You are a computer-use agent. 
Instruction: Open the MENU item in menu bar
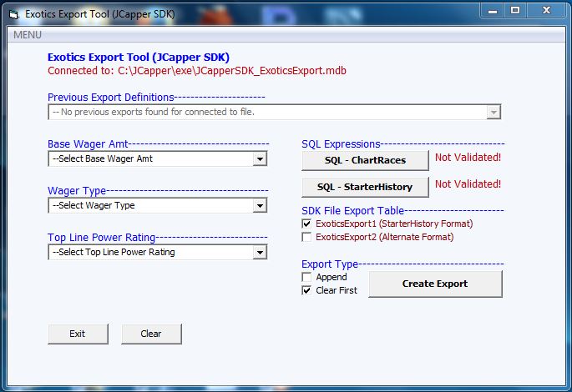(28, 35)
